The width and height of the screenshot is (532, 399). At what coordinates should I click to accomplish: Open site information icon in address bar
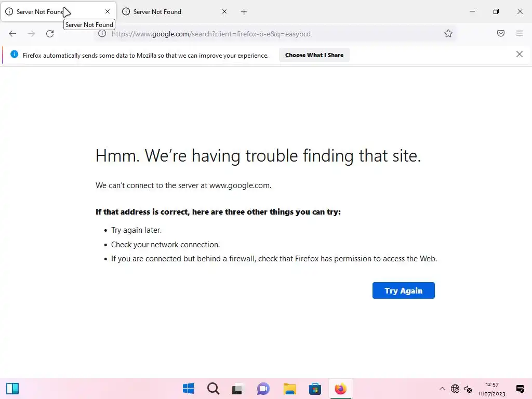point(102,34)
